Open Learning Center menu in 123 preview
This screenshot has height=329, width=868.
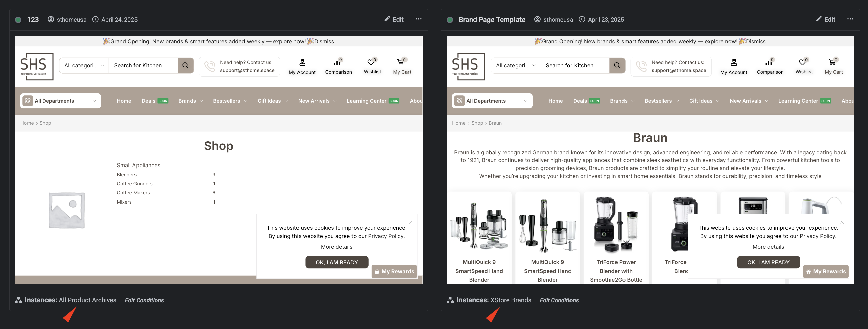click(x=373, y=101)
